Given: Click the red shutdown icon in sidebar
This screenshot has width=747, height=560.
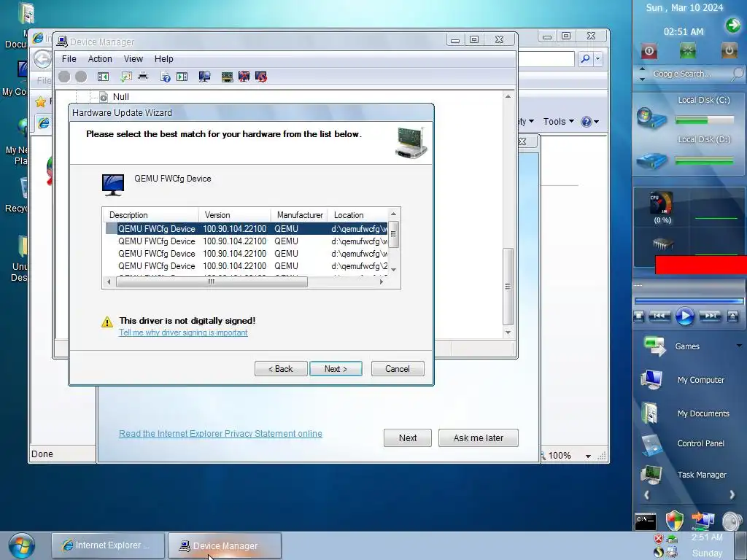Looking at the screenshot, I should (649, 51).
